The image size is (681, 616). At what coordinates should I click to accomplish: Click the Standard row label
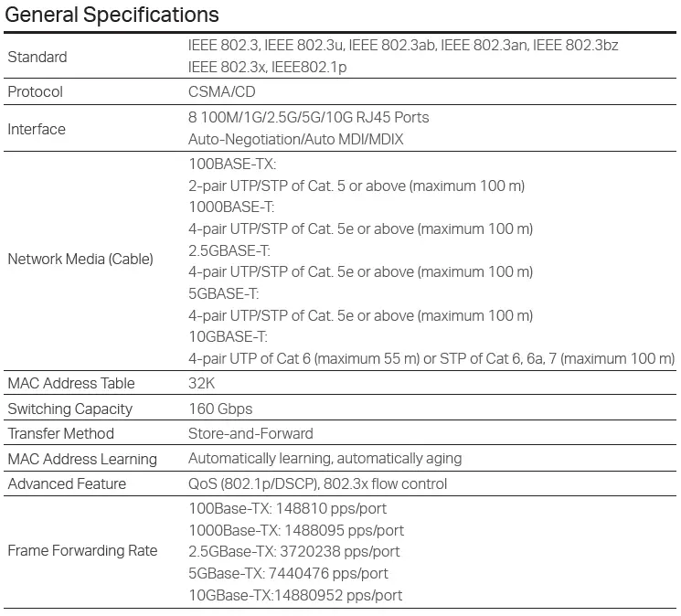[x=37, y=57]
